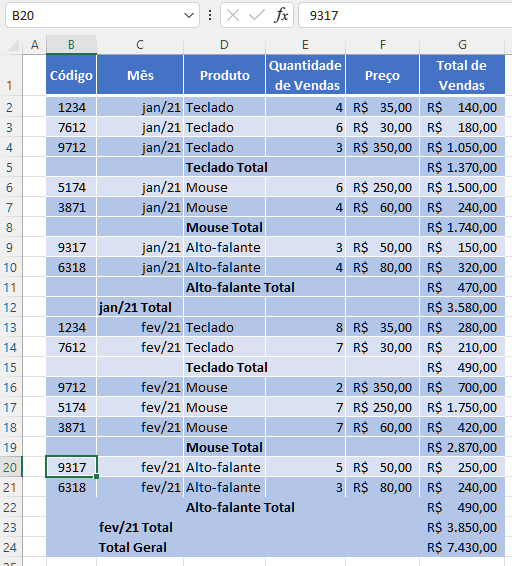Click the formula bar options dots handle
Screen dimensions: 512x566
pyautogui.click(x=210, y=15)
